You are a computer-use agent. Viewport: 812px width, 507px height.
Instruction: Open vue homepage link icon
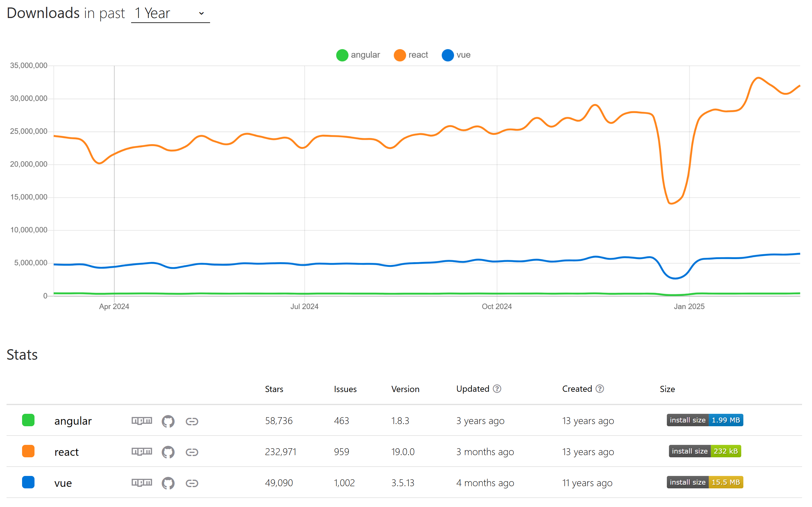click(x=192, y=483)
